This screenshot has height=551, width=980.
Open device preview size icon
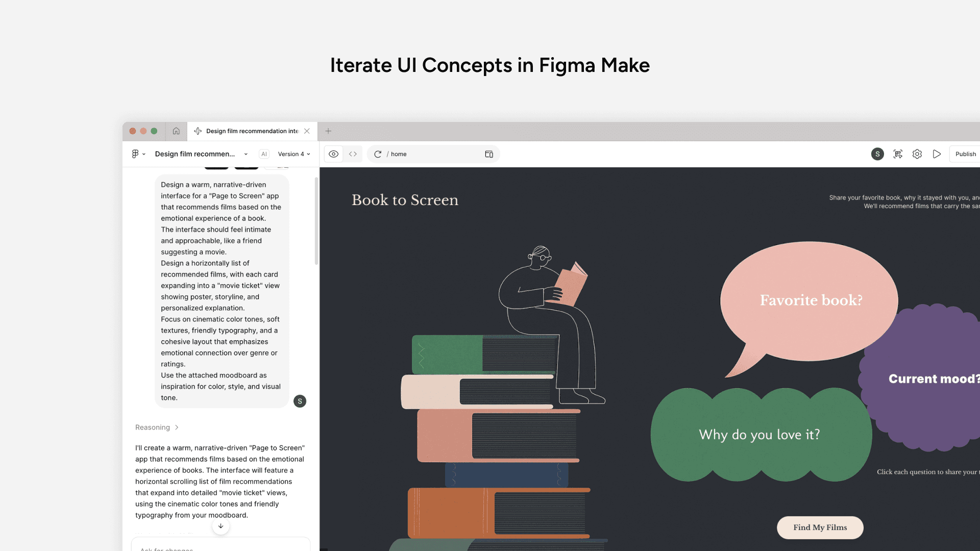point(488,154)
